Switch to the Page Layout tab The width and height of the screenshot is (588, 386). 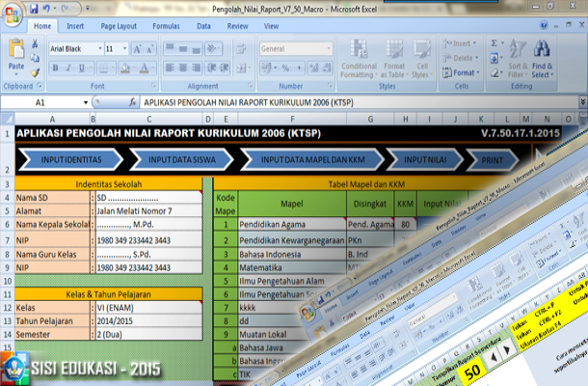pyautogui.click(x=119, y=26)
